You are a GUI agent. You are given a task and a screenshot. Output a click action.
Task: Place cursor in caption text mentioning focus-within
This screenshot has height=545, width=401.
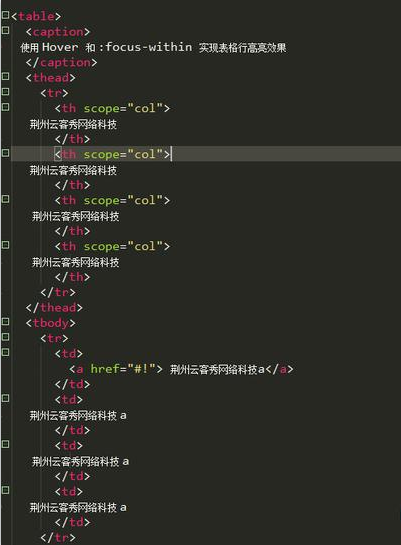pyautogui.click(x=153, y=47)
